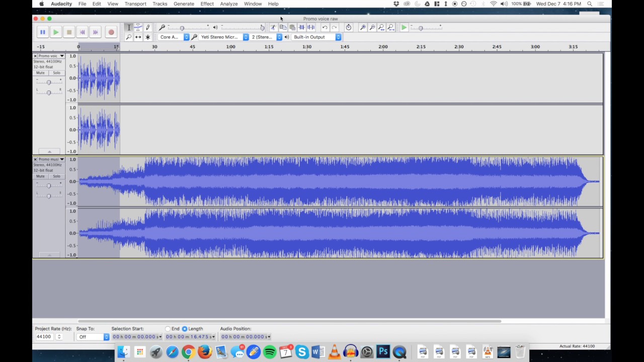Image resolution: width=644 pixels, height=362 pixels.
Task: Click the Zoom In toolbar icon
Action: [x=363, y=27]
